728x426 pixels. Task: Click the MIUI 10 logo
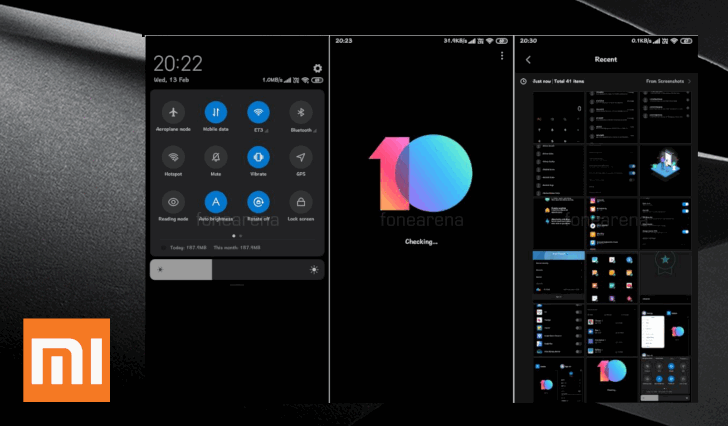pos(421,173)
